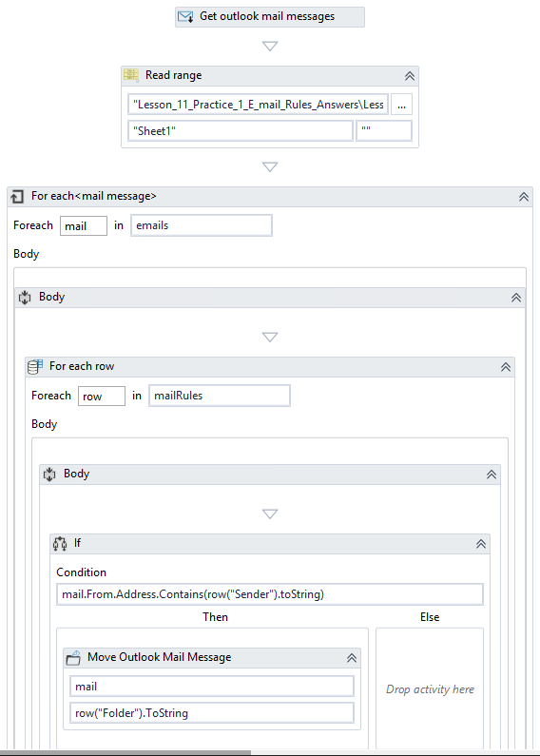Select the 'Move Outlook Mail Message' title
This screenshot has width=540, height=756.
[x=159, y=657]
